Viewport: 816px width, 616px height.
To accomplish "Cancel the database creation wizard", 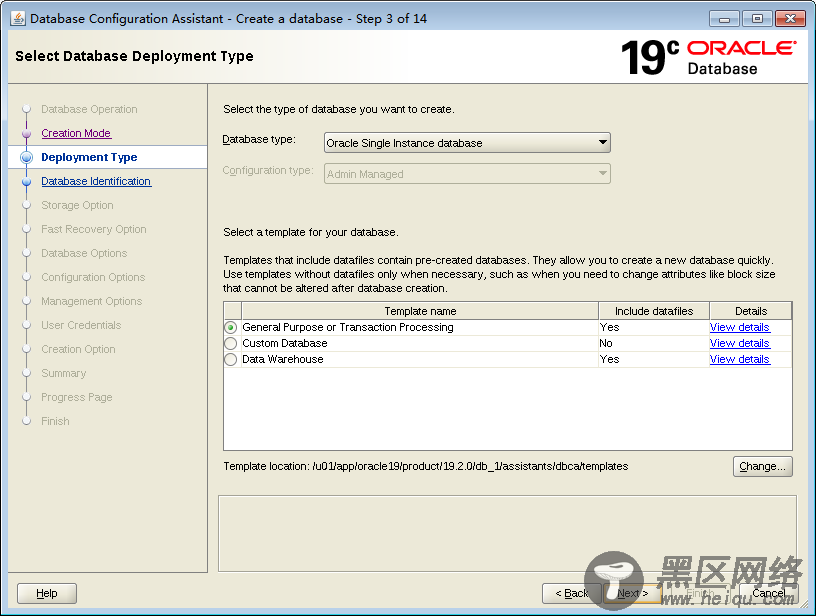I will [769, 593].
